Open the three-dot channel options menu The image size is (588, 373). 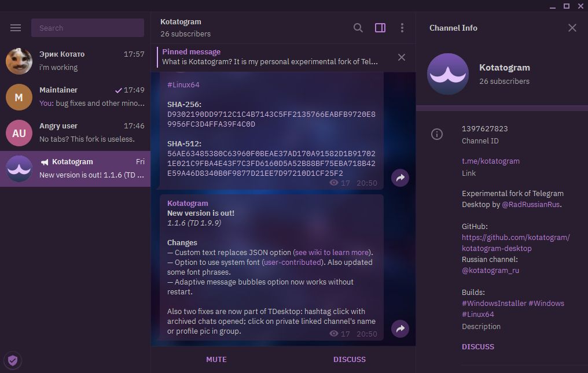point(402,27)
